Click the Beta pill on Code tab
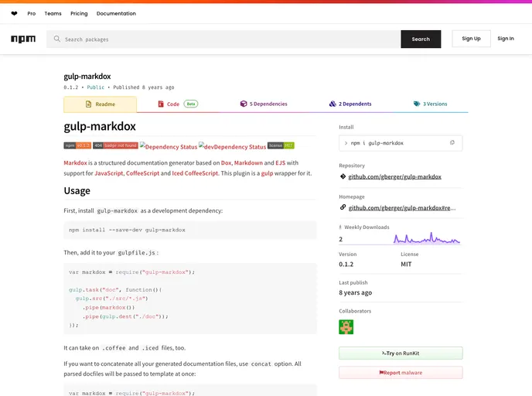 (191, 104)
